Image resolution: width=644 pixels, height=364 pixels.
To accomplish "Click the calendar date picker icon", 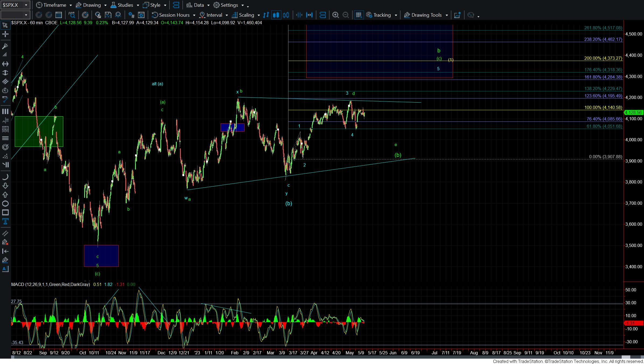I will 58,15.
